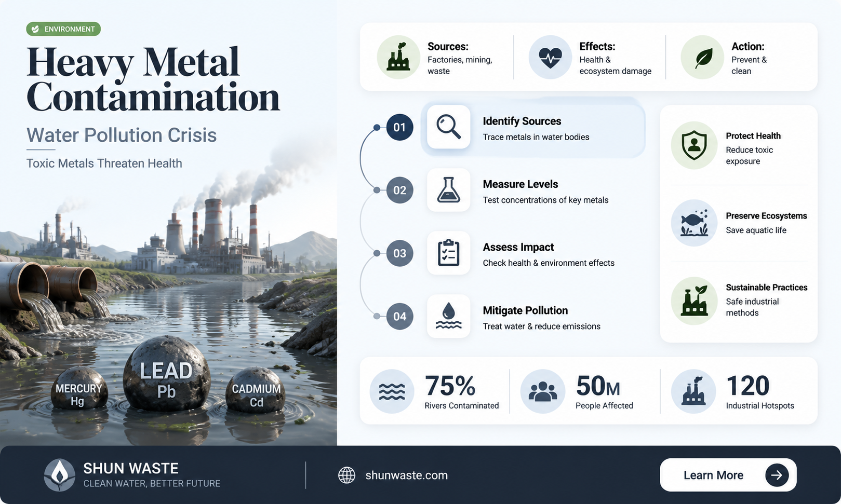Click the Toxic Metals Threaten Health text

tap(104, 164)
